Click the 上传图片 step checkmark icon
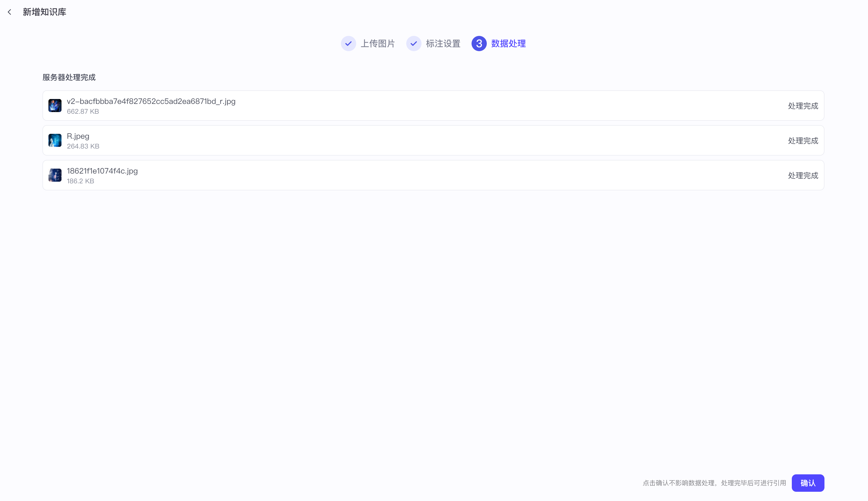The height and width of the screenshot is (501, 868). click(x=348, y=44)
